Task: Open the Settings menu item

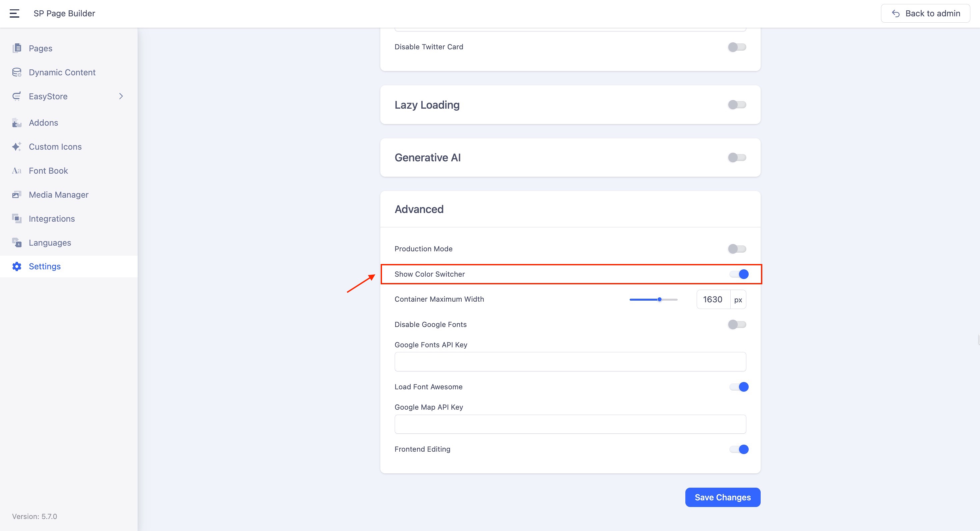Action: point(45,266)
